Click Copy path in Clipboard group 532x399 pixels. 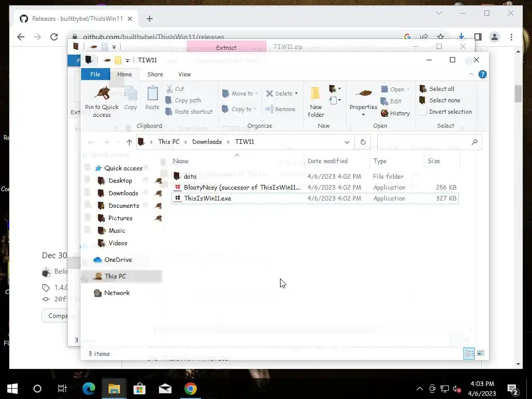click(183, 100)
